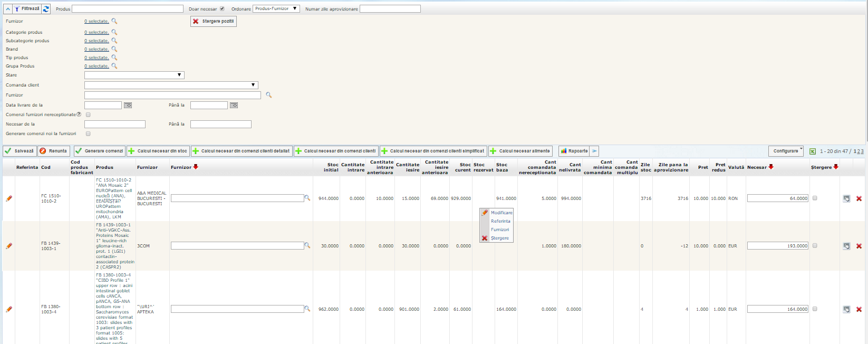
Task: Click the red arrow icon next to the Necesar header
Action: click(x=771, y=167)
